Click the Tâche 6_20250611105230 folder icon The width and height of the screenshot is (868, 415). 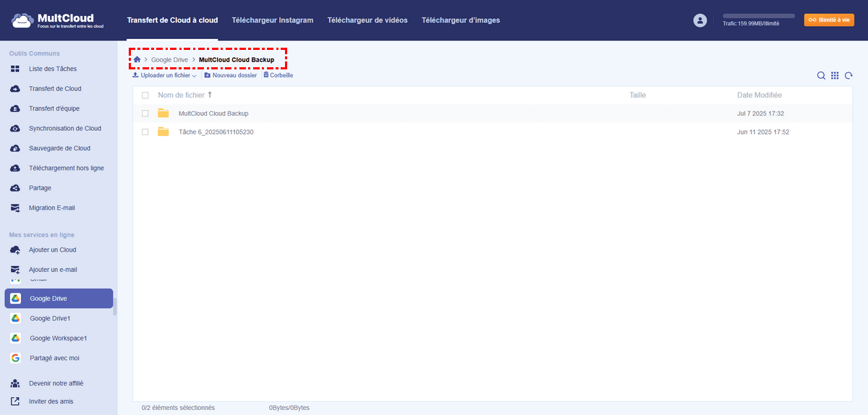[x=163, y=132]
